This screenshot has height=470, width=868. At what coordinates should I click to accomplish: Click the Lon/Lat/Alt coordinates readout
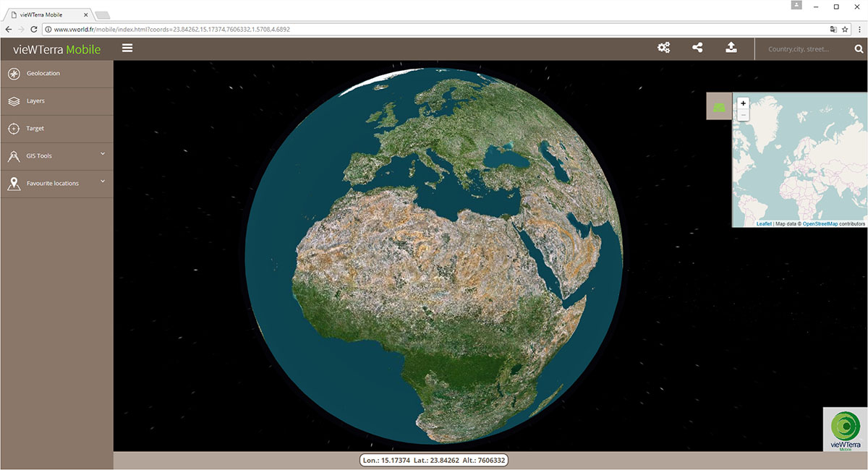pyautogui.click(x=433, y=460)
